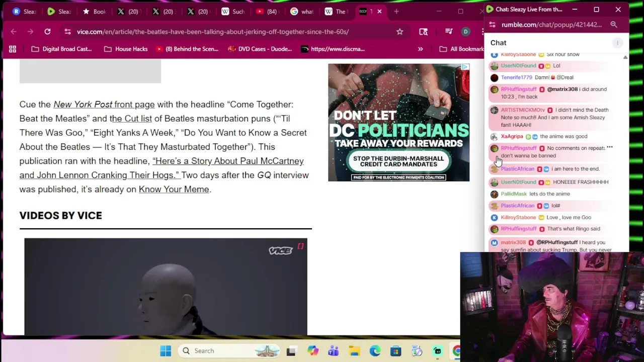Play the Vice video player
This screenshot has height=362, width=644.
(166, 287)
